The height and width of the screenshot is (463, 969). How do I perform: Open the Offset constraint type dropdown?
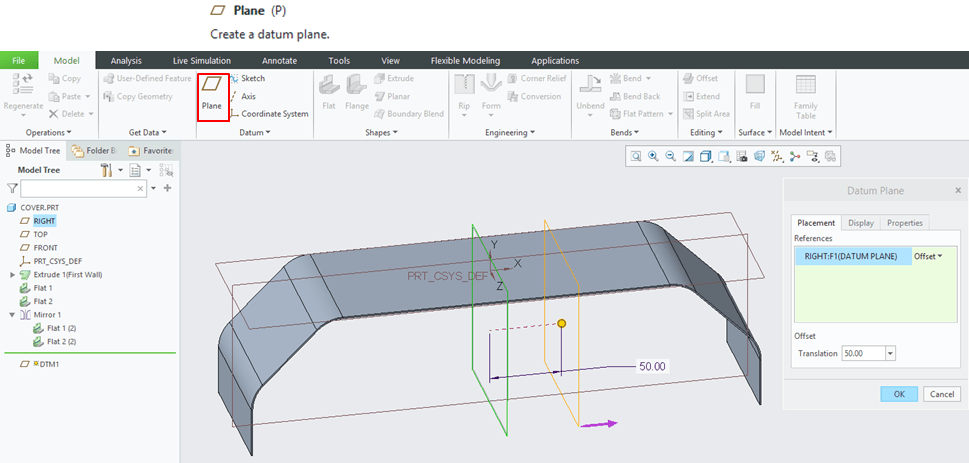pos(928,257)
